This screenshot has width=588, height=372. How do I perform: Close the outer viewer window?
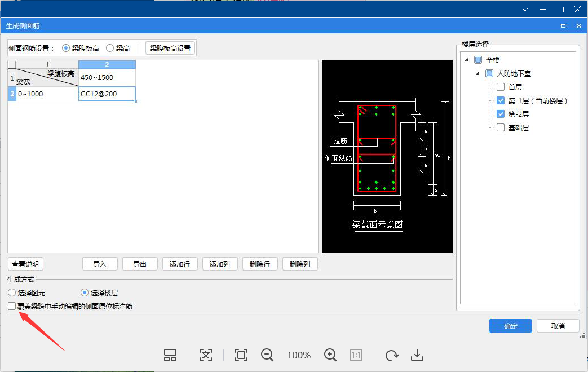(x=577, y=10)
